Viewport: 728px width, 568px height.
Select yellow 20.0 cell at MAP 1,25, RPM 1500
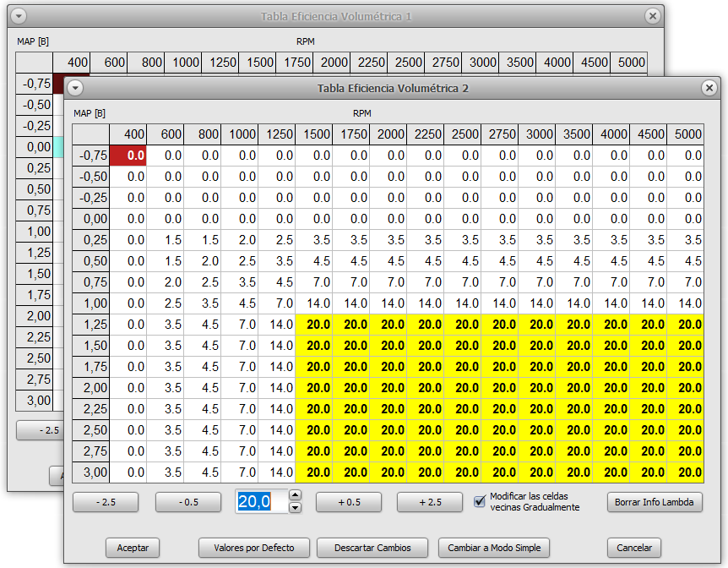point(314,325)
